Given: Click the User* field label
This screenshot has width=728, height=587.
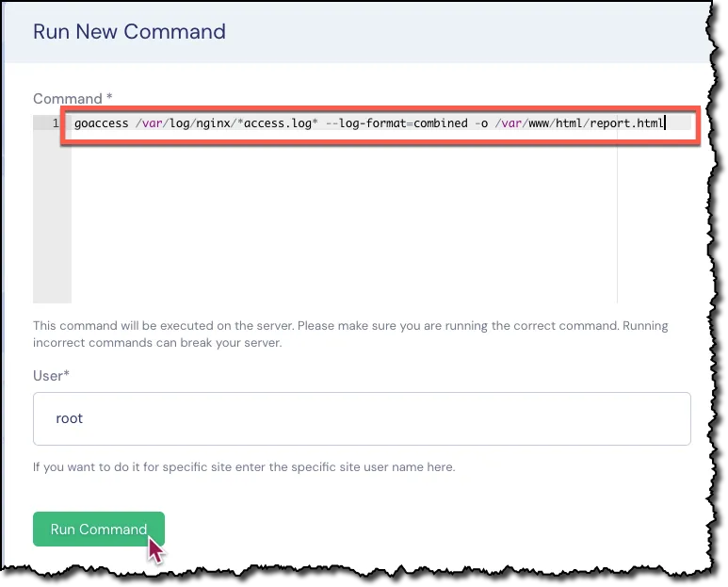Looking at the screenshot, I should click(x=51, y=376).
